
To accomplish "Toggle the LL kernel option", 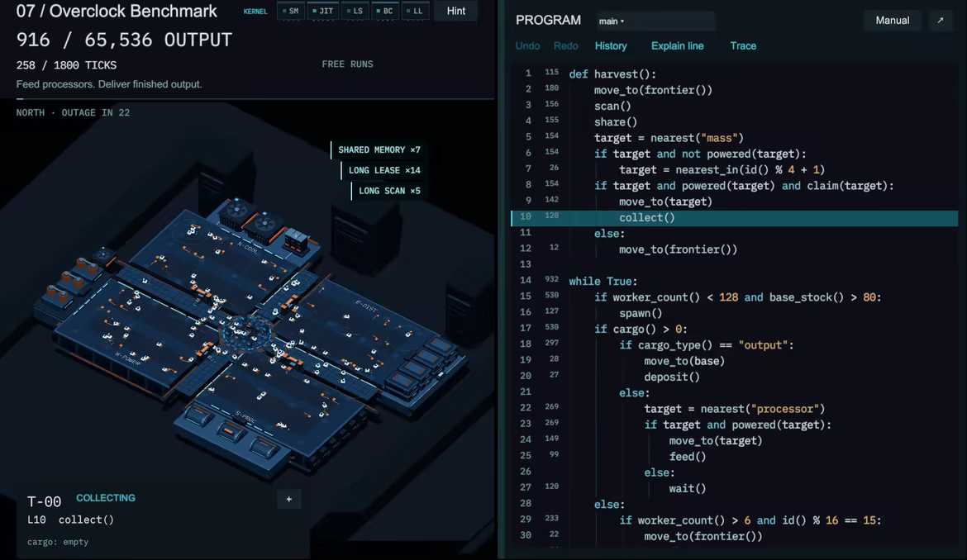I will [415, 11].
